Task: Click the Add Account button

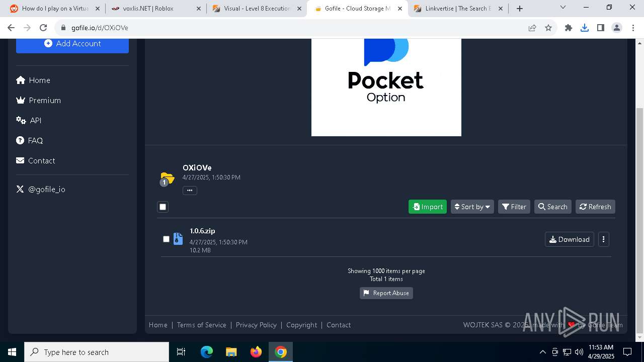Action: tap(72, 44)
